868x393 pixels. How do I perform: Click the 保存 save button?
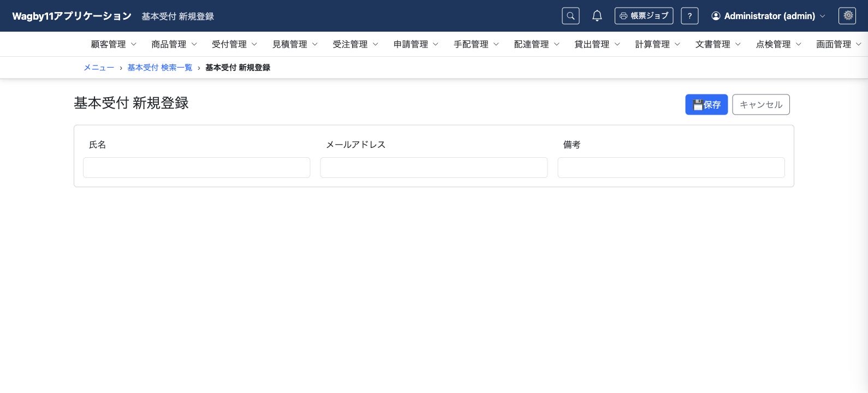[x=706, y=104]
